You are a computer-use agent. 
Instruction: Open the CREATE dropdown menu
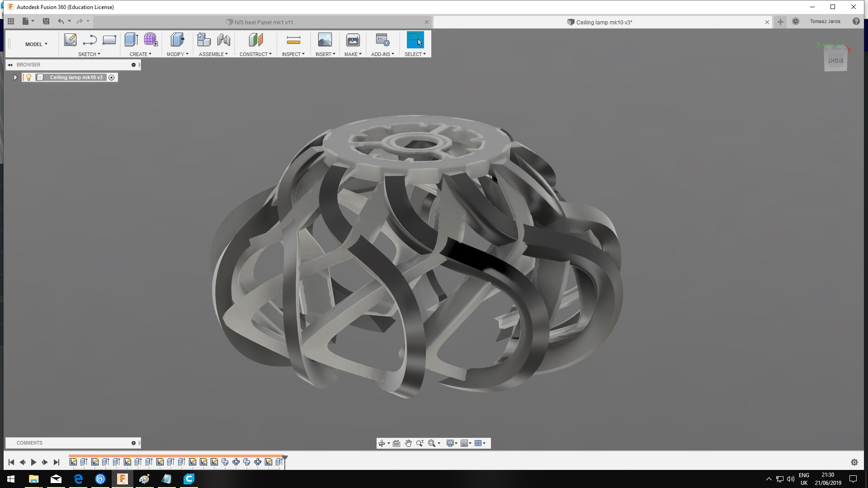coord(141,54)
